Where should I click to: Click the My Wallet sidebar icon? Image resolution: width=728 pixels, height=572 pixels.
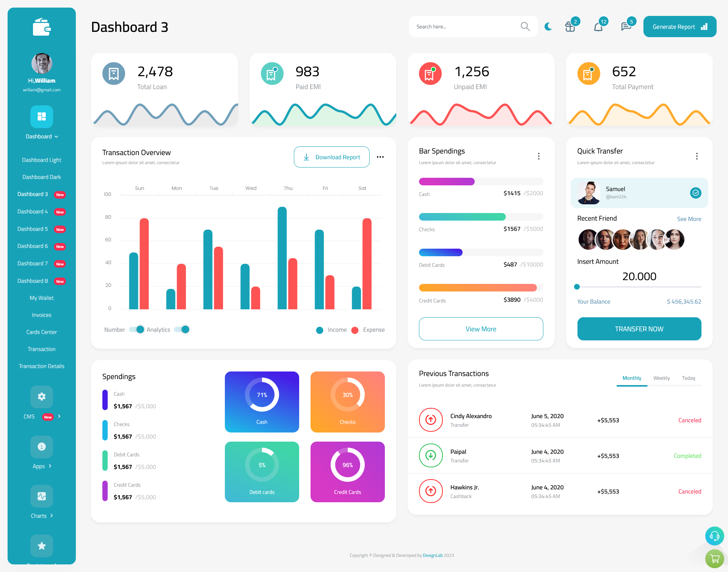41,298
